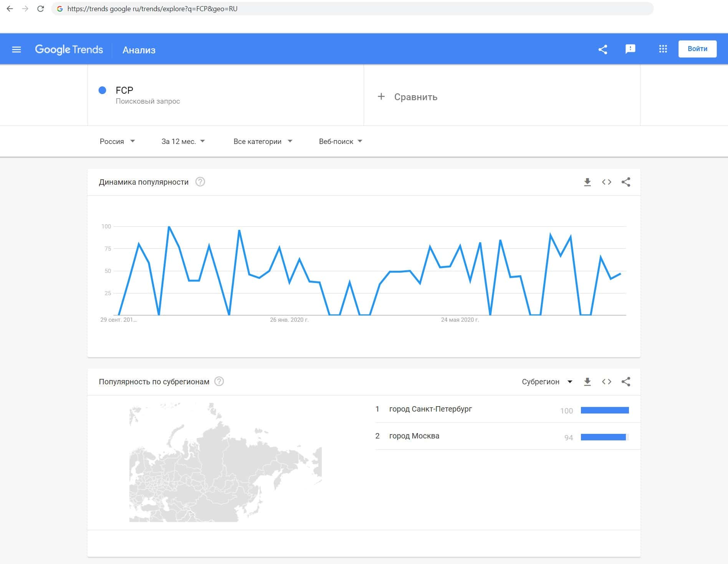Screen dimensions: 728x564
Task: Download the popularity dynamics chart data
Action: 587,182
